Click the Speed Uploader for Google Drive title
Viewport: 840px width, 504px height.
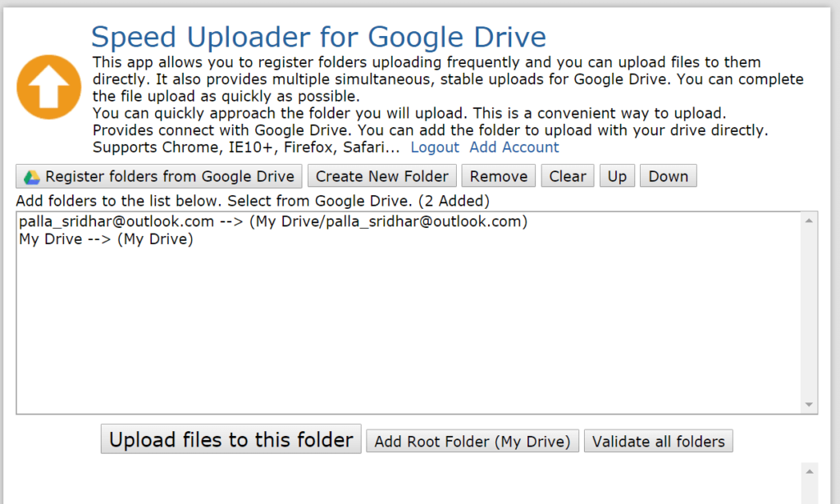pos(318,37)
